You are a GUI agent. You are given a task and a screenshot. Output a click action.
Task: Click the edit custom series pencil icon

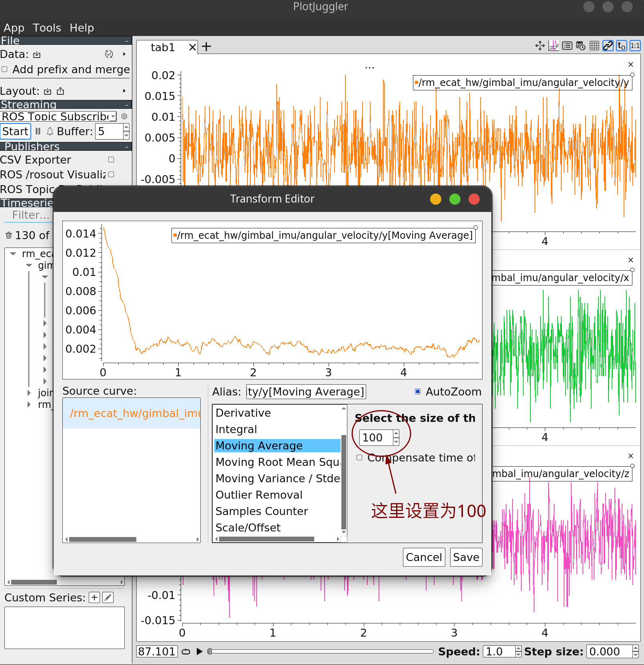click(108, 597)
